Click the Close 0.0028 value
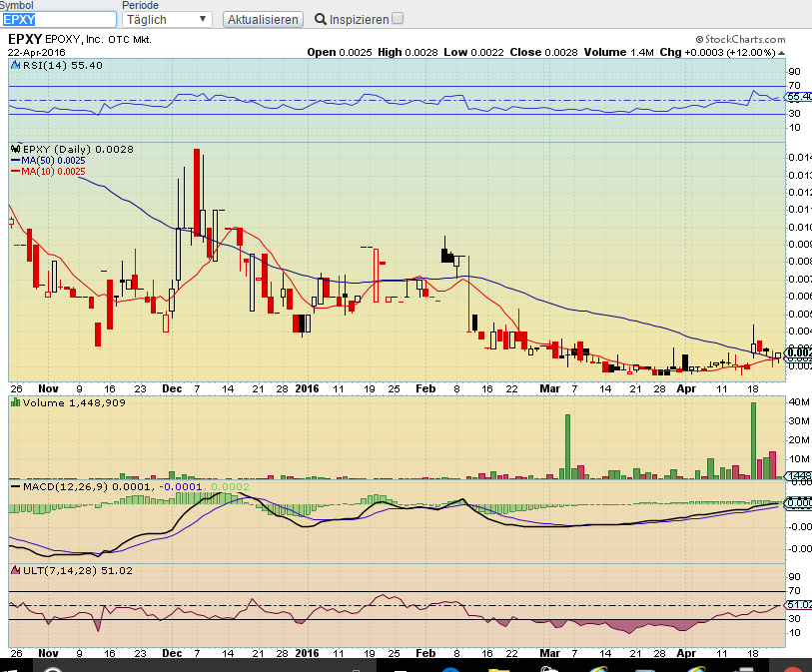 543,52
